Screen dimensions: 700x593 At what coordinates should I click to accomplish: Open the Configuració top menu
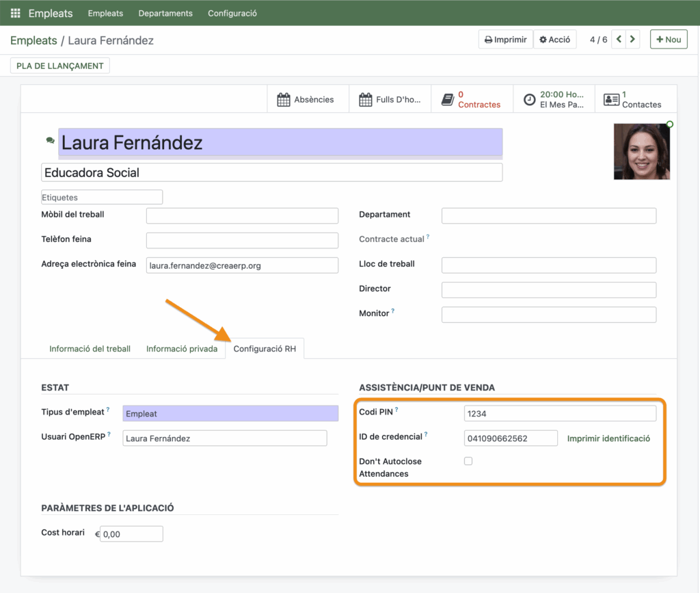[232, 13]
